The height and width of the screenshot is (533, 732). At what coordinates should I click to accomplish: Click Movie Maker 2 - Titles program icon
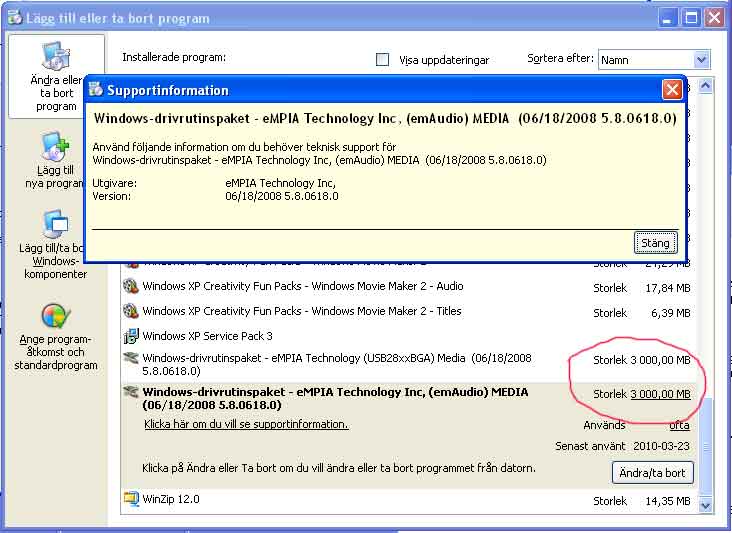pos(131,311)
